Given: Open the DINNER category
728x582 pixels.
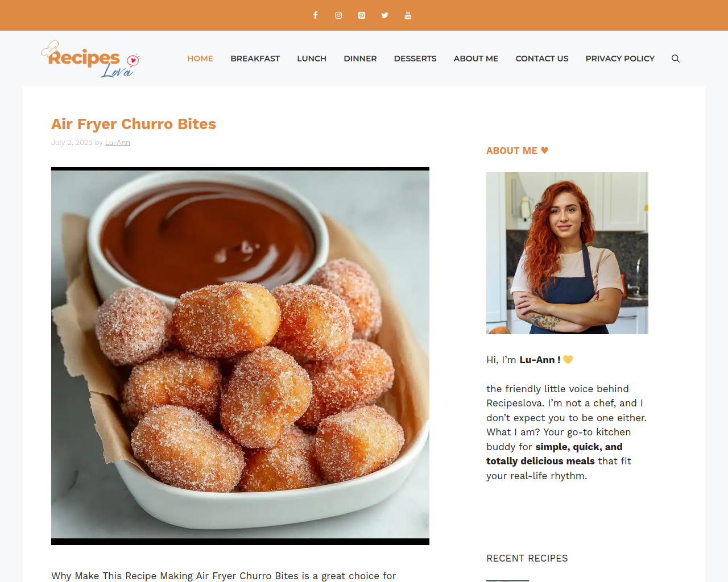Looking at the screenshot, I should [360, 59].
